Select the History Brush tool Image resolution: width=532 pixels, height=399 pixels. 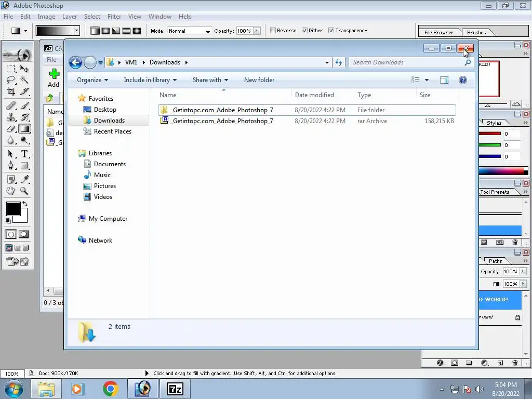coord(24,117)
